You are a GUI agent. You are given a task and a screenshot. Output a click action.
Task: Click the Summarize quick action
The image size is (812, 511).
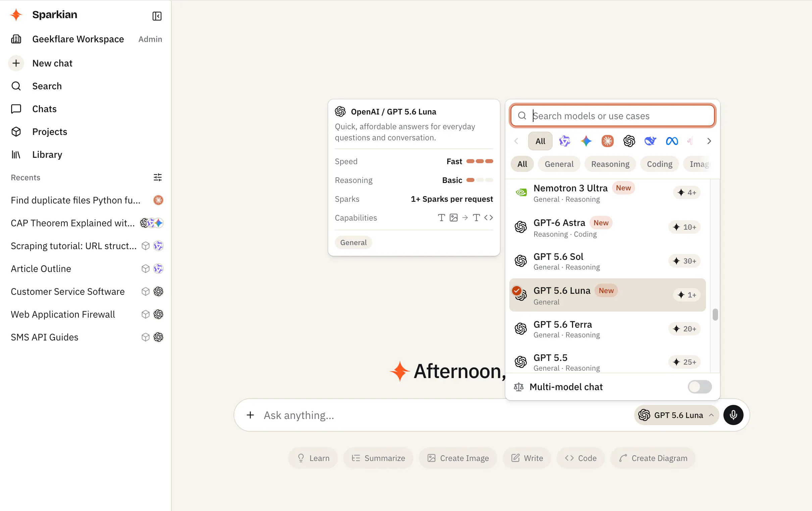378,458
